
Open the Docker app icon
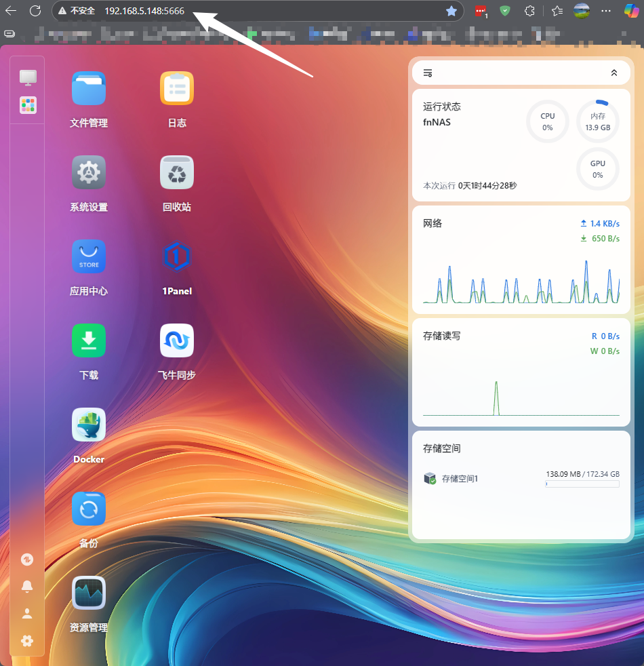pyautogui.click(x=89, y=425)
